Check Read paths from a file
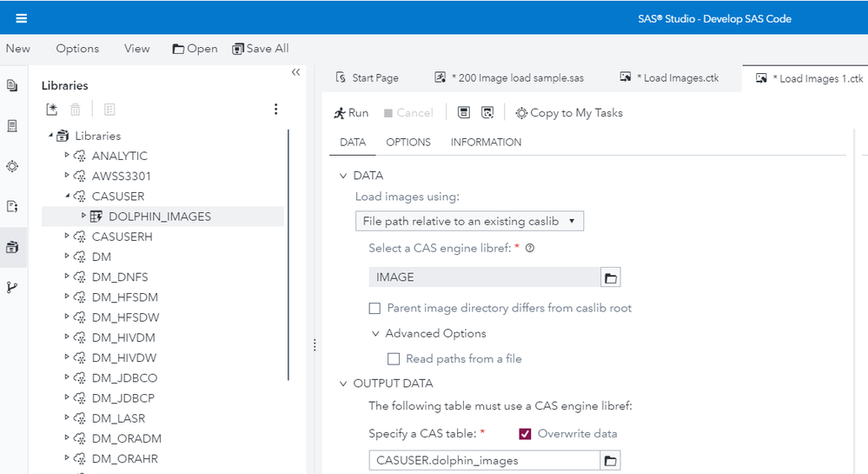This screenshot has width=868, height=474. [x=394, y=358]
